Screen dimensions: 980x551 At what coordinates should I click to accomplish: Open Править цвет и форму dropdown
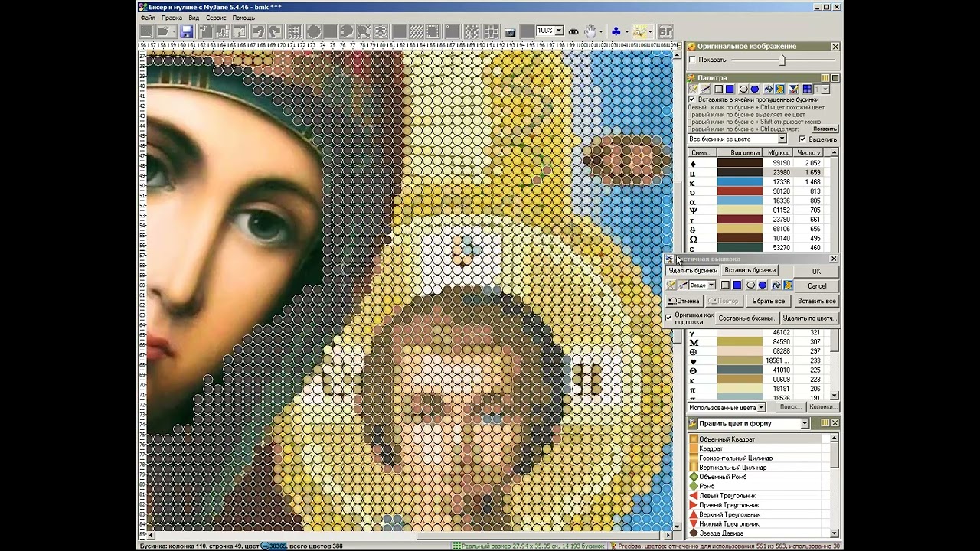pyautogui.click(x=805, y=423)
